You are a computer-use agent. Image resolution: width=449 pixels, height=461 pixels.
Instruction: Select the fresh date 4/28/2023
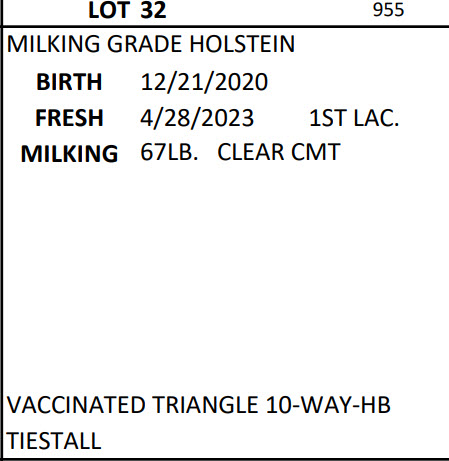pos(197,118)
